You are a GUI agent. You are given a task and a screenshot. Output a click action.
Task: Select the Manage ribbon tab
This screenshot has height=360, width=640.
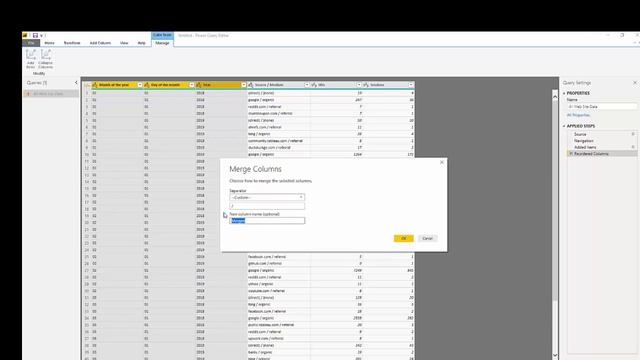click(x=162, y=43)
